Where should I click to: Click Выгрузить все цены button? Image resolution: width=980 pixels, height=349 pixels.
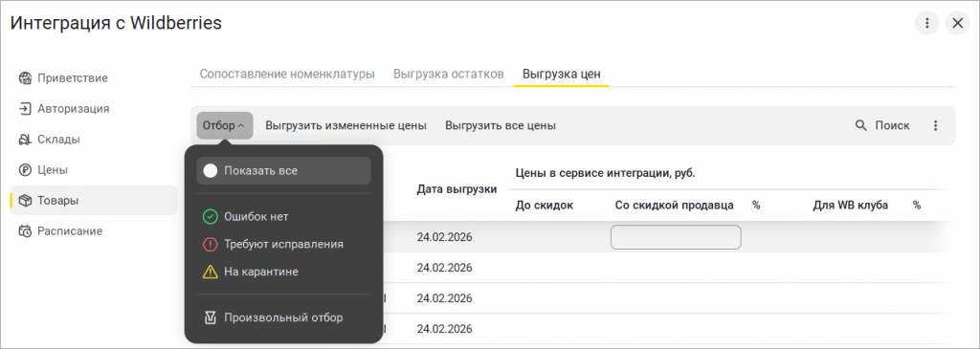[x=501, y=125]
